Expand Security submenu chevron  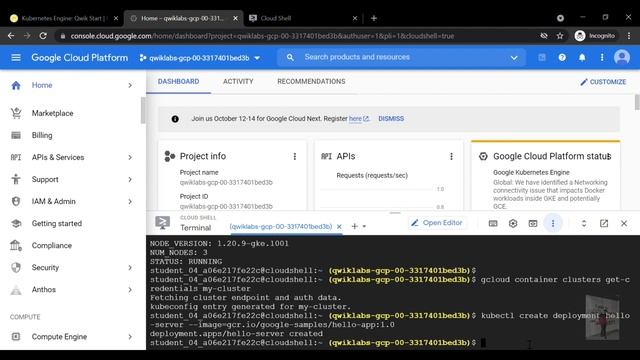coord(130,268)
